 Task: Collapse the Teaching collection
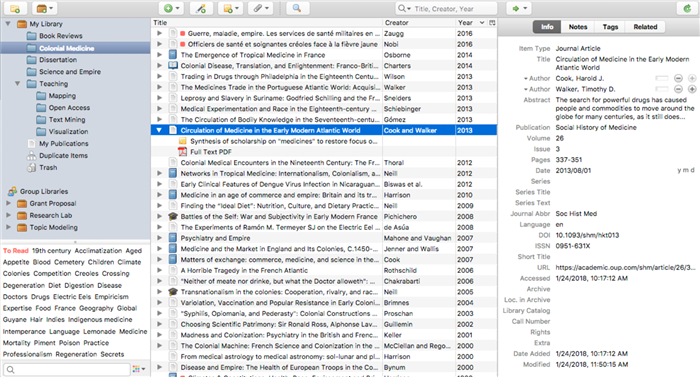[17, 84]
